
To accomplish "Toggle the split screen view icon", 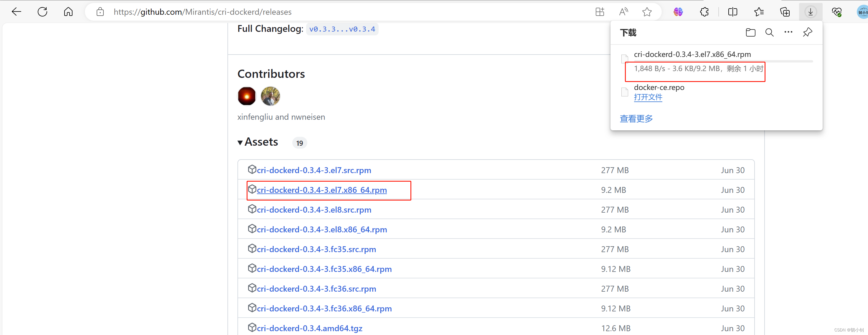I will pyautogui.click(x=732, y=12).
